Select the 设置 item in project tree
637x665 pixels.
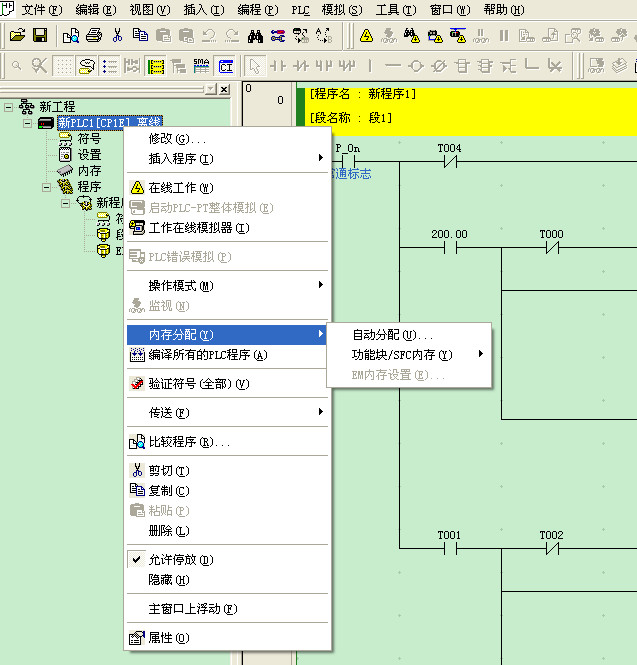[89, 155]
